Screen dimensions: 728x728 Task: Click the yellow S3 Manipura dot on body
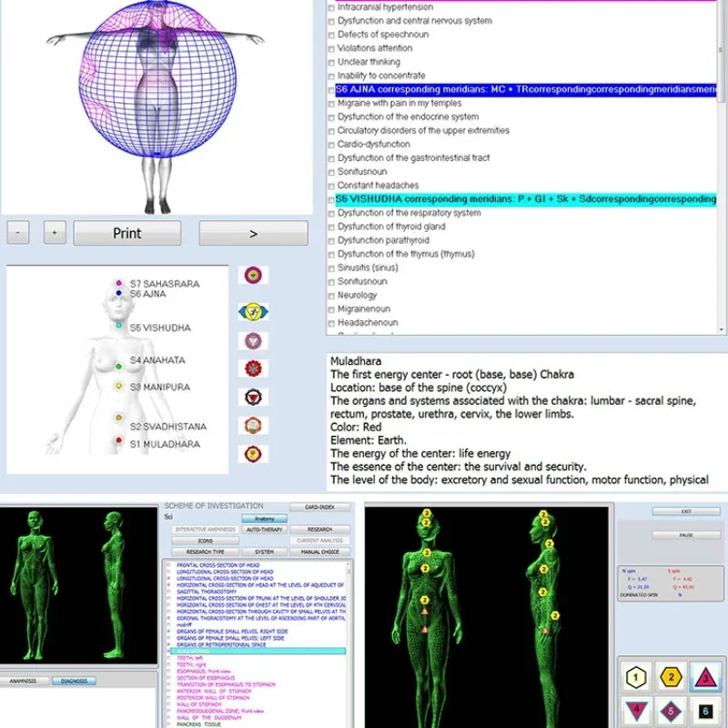coord(119,386)
